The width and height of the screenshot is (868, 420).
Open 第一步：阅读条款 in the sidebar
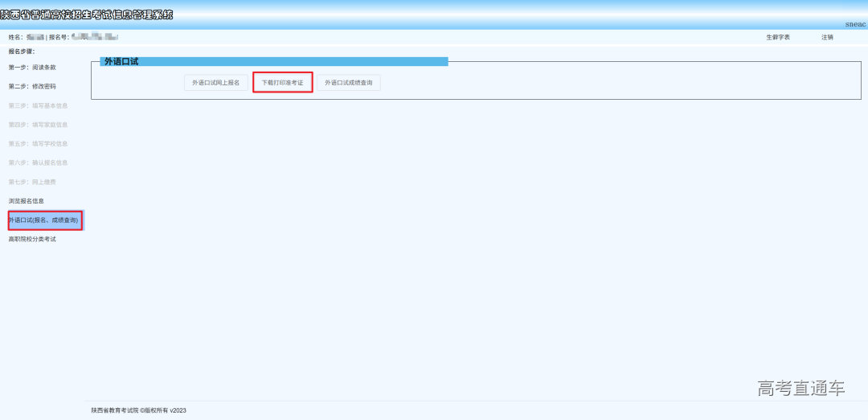[x=32, y=68]
